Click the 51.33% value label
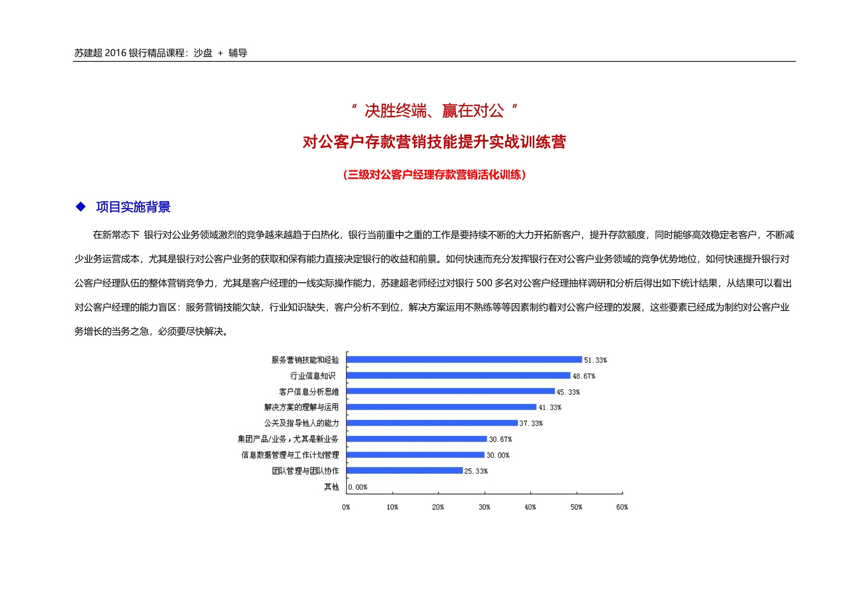The width and height of the screenshot is (868, 614). click(x=595, y=360)
